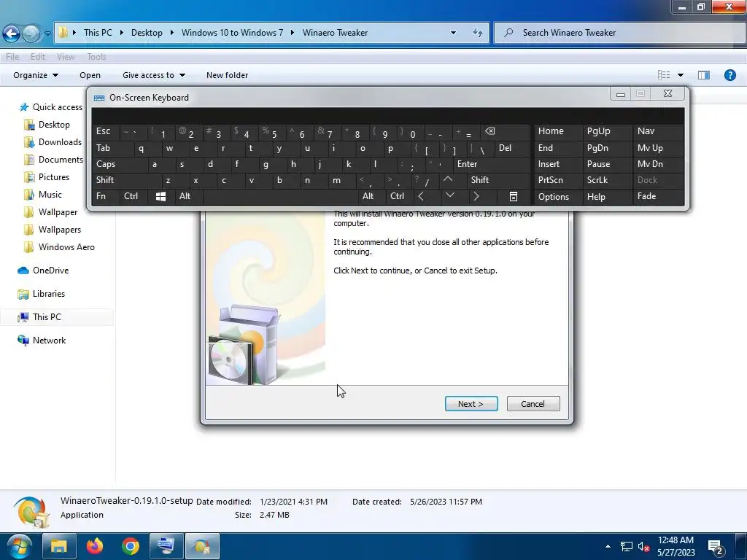Screen dimensions: 747x560
Task: Open Desktop folder in sidebar
Action: [54, 125]
